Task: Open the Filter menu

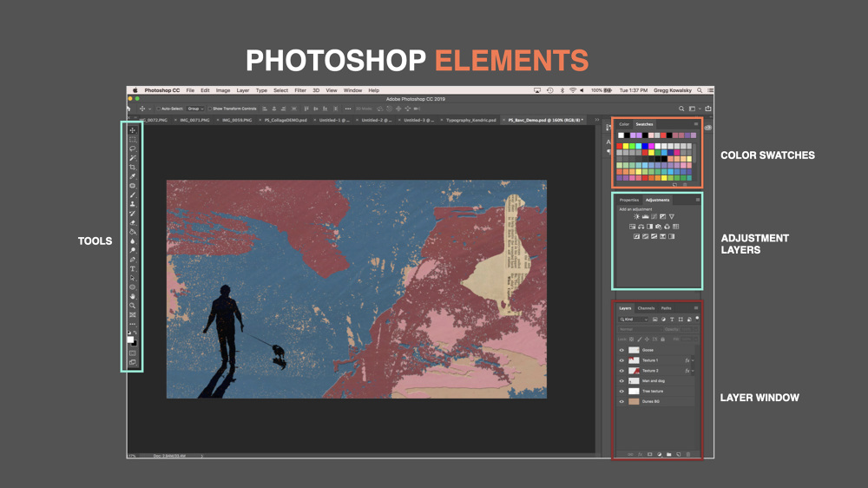Action: coord(300,90)
